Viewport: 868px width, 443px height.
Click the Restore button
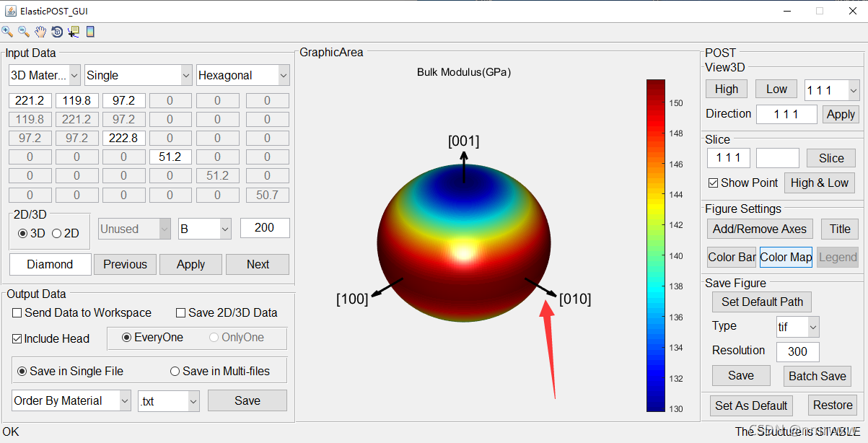[x=833, y=405]
